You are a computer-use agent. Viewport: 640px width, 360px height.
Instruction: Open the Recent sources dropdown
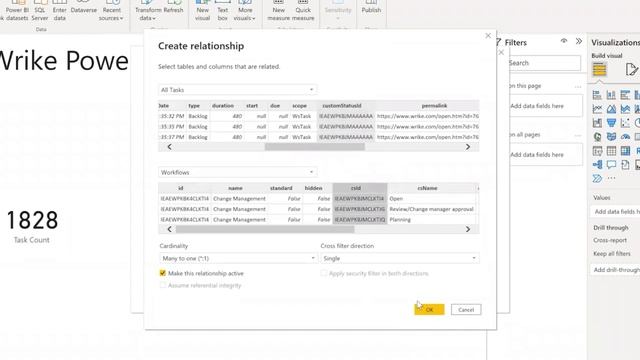111,13
